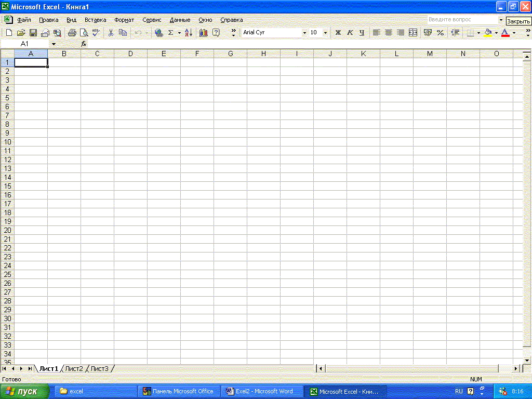The image size is (532, 399).
Task: Open Excel help question mark icon
Action: point(216,33)
